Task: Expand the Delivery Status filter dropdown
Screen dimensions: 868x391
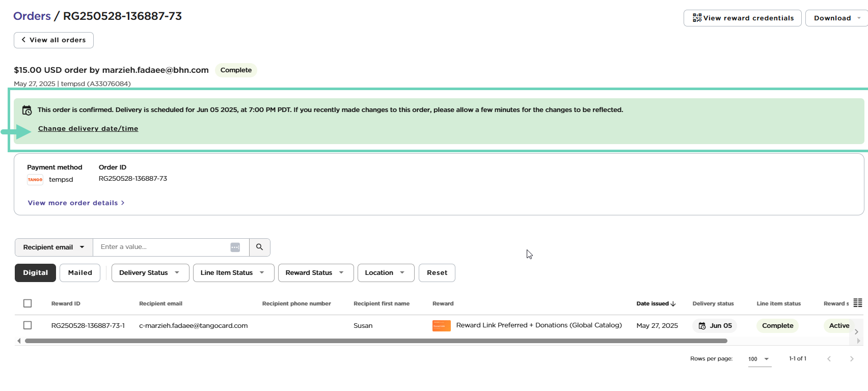Action: click(150, 273)
